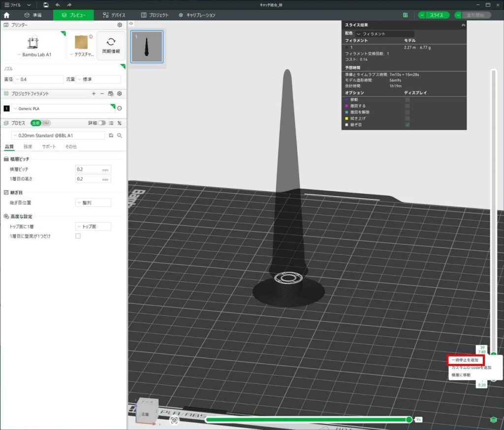Remove a filament with the minus icon
The height and width of the screenshot is (430, 504).
point(102,93)
